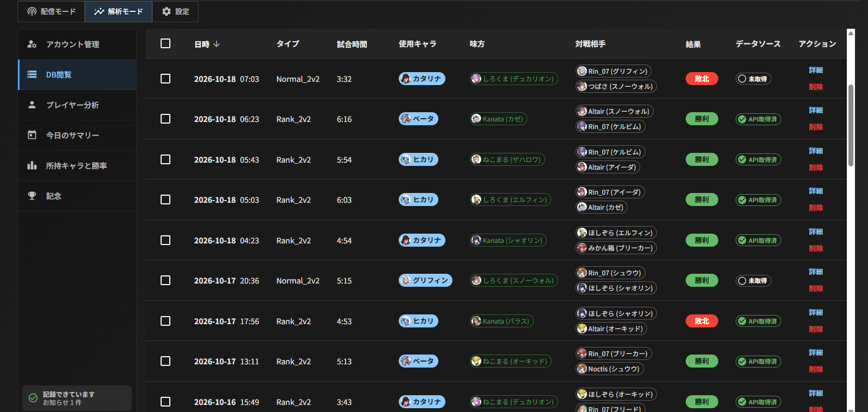Go to 所持キャラと勝率 in the sidebar

click(77, 165)
